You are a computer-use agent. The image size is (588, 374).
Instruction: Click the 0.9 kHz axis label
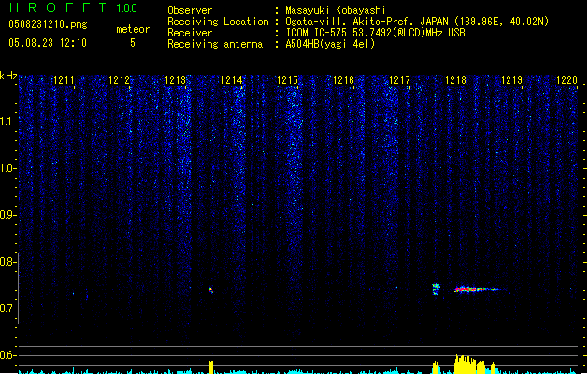pos(7,215)
